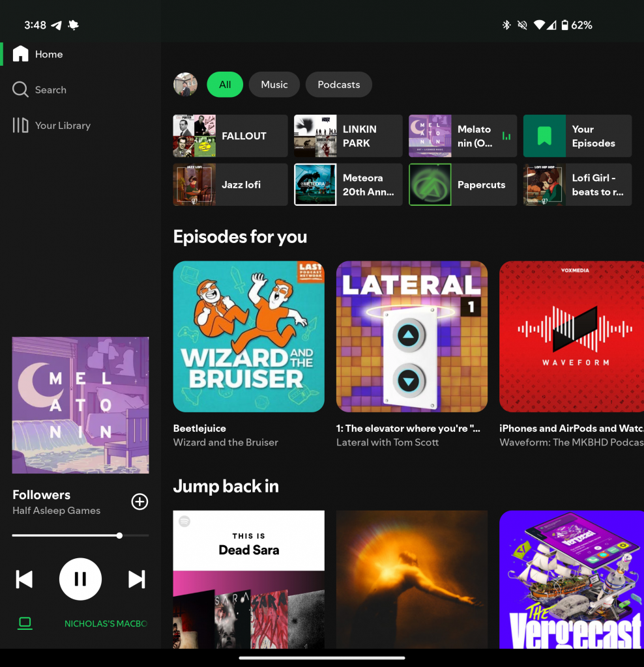Open the Jump back in heading
The width and height of the screenshot is (644, 667).
[226, 486]
